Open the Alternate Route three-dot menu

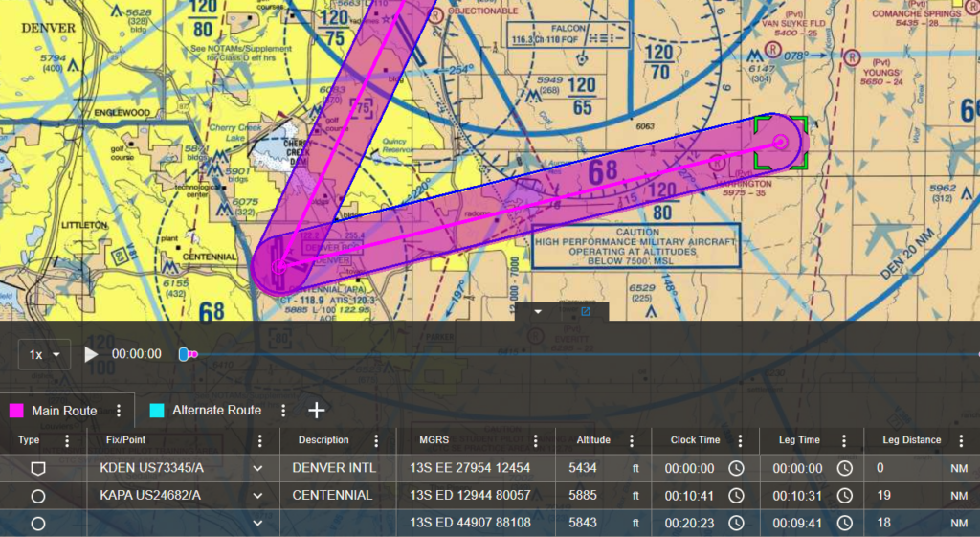283,411
